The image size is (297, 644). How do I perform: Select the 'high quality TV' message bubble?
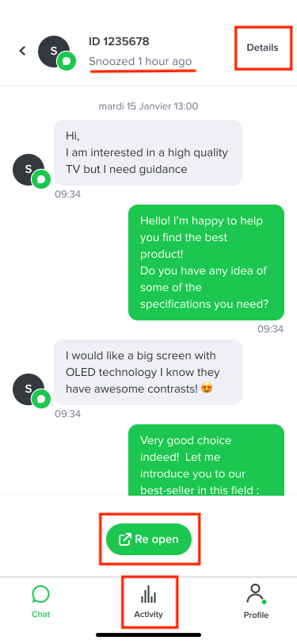click(148, 153)
